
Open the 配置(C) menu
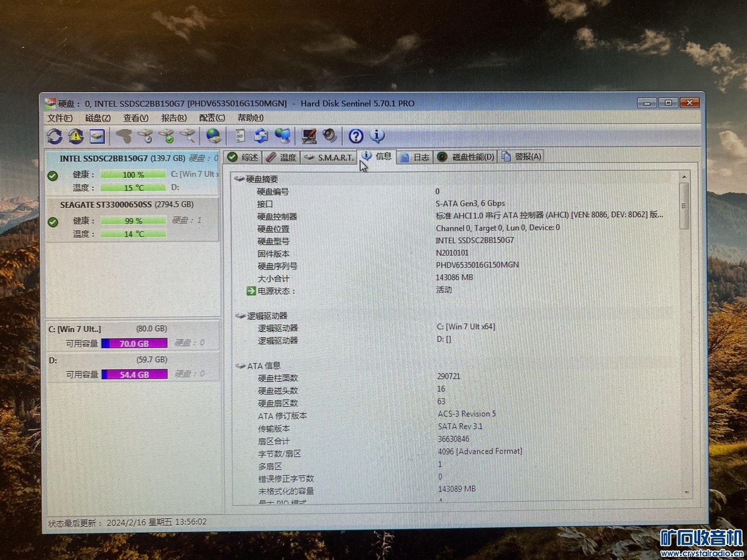click(x=212, y=118)
